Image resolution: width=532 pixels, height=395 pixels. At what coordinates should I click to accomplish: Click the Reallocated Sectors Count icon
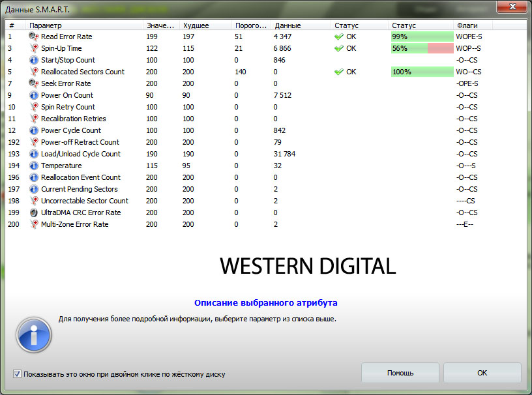(34, 72)
